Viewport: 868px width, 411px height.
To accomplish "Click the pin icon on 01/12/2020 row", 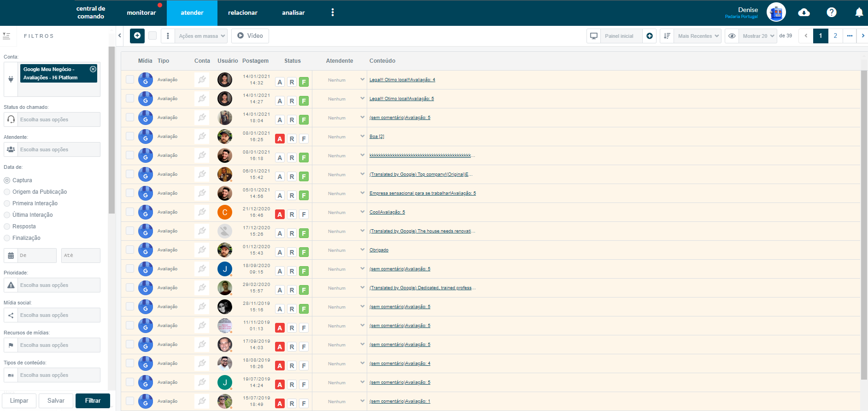I will [x=202, y=250].
